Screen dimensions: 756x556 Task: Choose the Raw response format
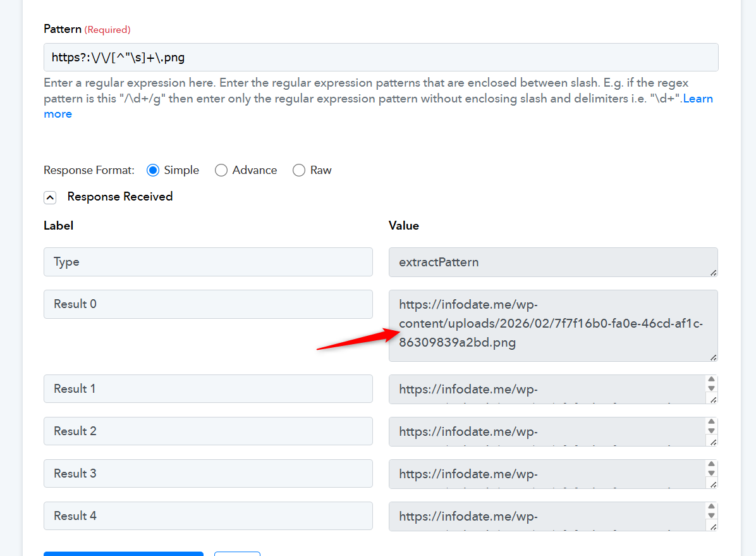[299, 170]
